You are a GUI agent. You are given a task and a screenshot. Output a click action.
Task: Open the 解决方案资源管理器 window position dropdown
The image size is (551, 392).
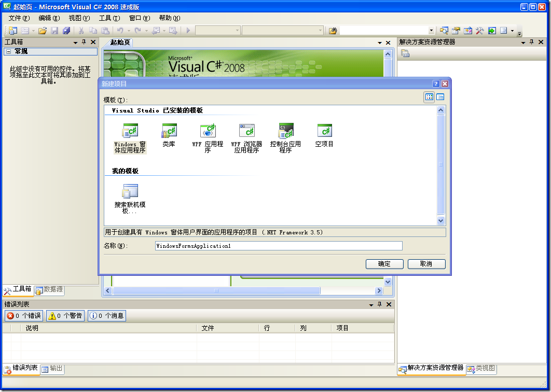[x=523, y=43]
